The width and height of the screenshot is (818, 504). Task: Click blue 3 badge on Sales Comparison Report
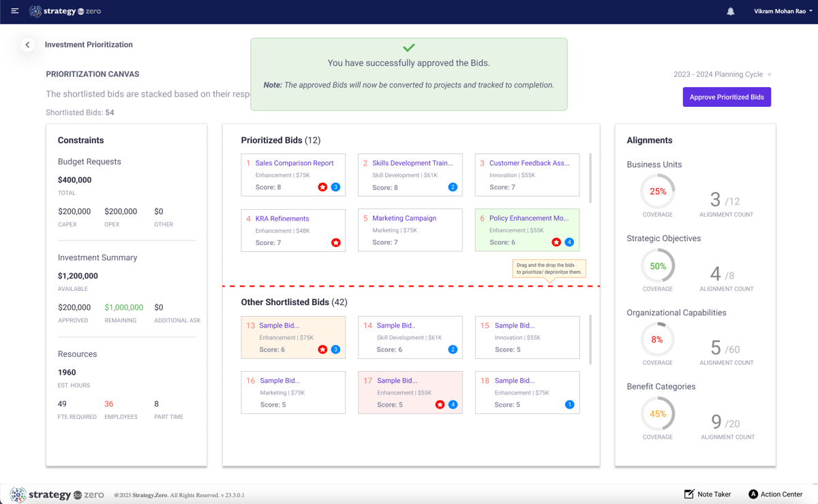(x=335, y=187)
